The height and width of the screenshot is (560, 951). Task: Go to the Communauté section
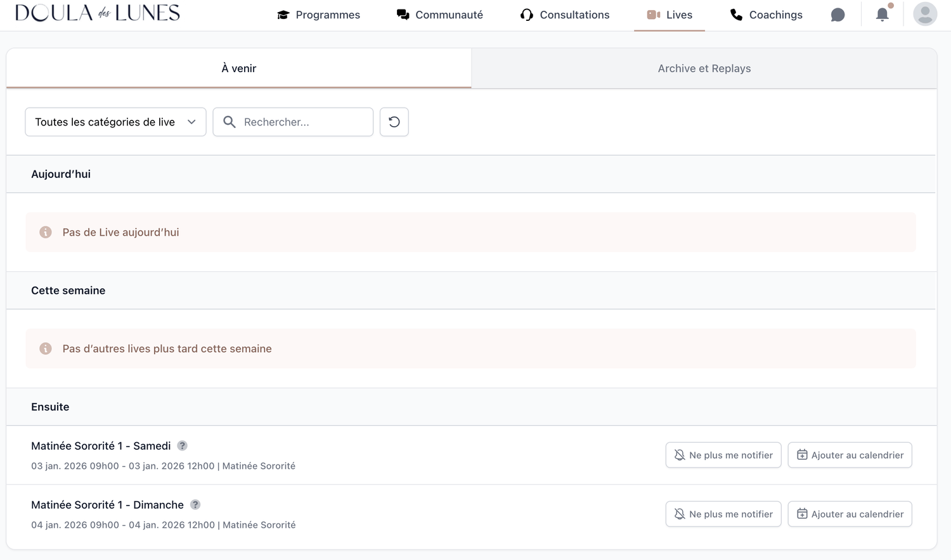click(x=439, y=15)
